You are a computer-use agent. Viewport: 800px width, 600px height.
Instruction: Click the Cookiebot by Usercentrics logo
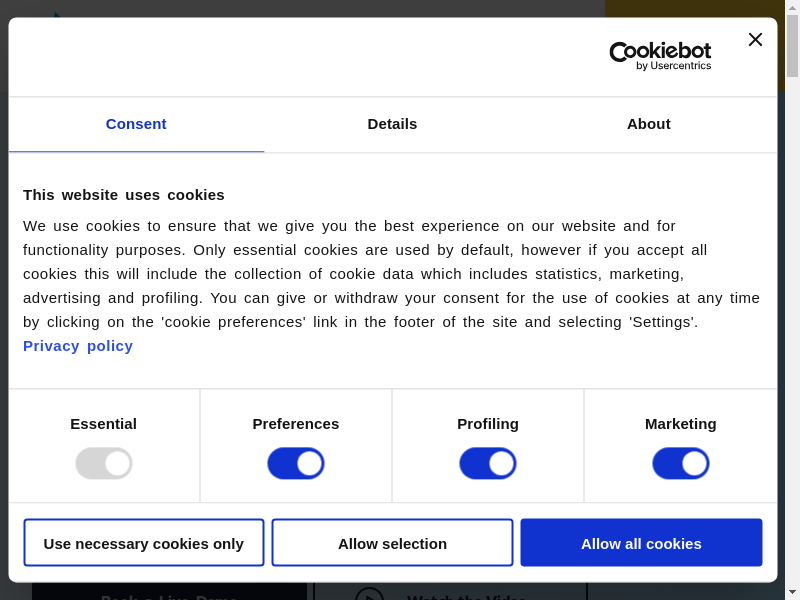660,56
